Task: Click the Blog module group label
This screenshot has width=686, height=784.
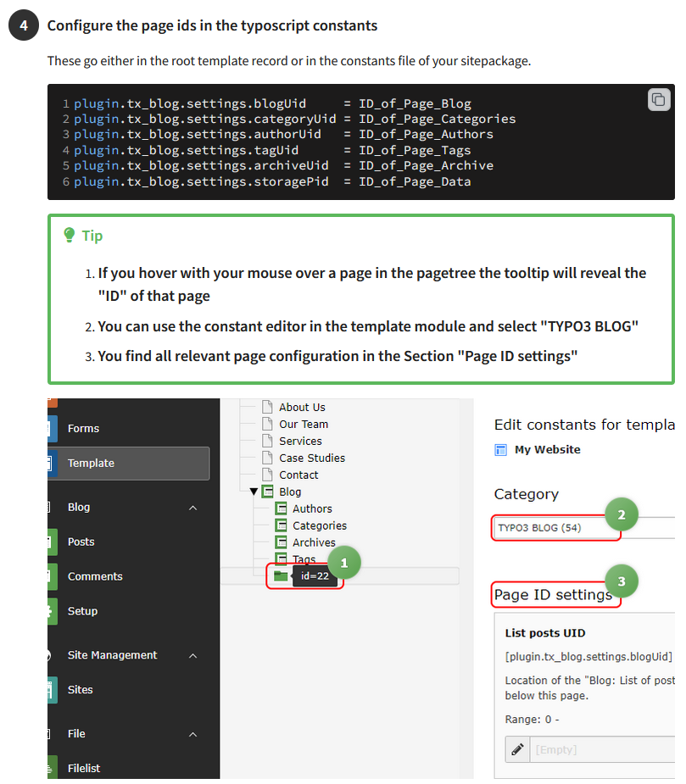Action: pos(79,508)
